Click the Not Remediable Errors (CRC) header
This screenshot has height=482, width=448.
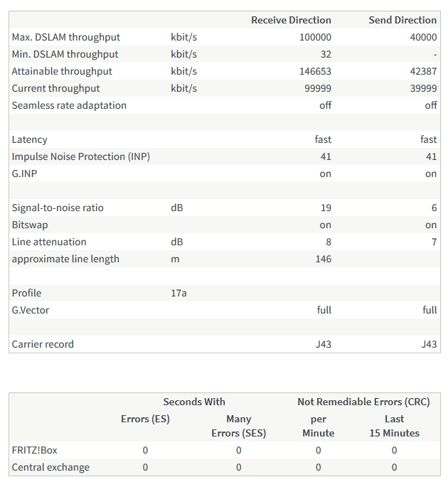point(363,402)
